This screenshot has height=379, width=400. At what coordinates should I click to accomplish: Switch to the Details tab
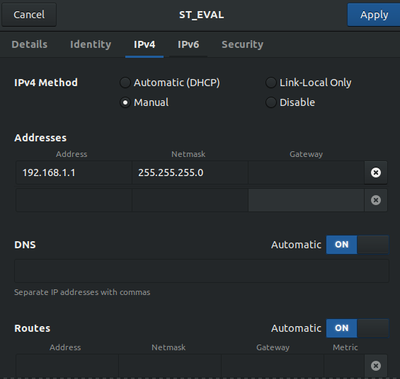click(x=29, y=44)
